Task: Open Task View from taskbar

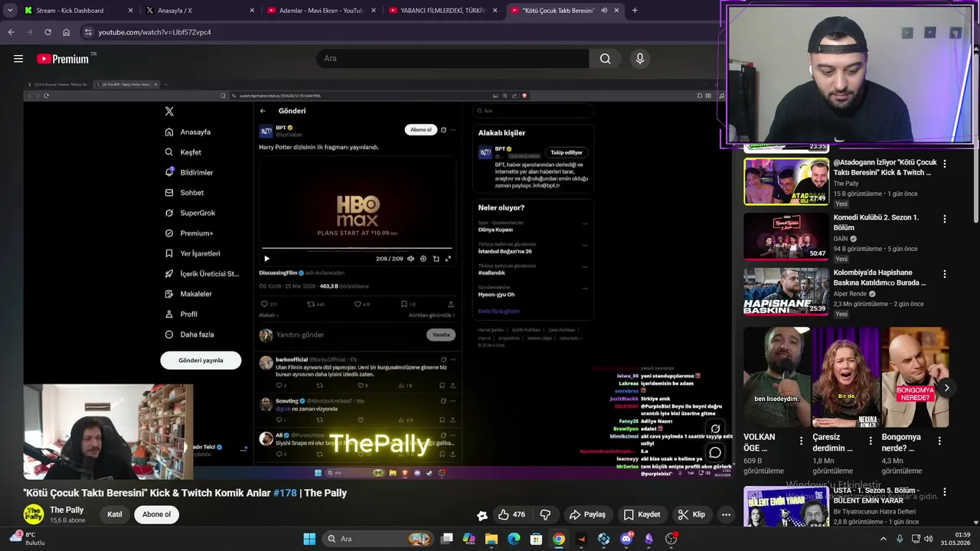Action: pyautogui.click(x=447, y=539)
